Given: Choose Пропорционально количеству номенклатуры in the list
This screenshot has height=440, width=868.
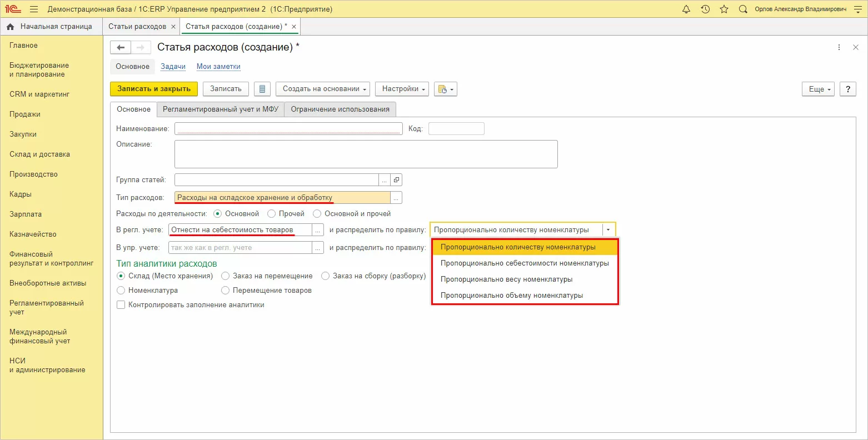Looking at the screenshot, I should (525, 247).
